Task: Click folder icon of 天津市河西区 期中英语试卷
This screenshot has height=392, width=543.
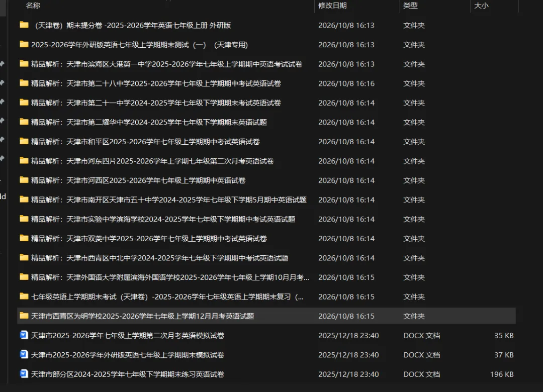Action: tap(24, 180)
